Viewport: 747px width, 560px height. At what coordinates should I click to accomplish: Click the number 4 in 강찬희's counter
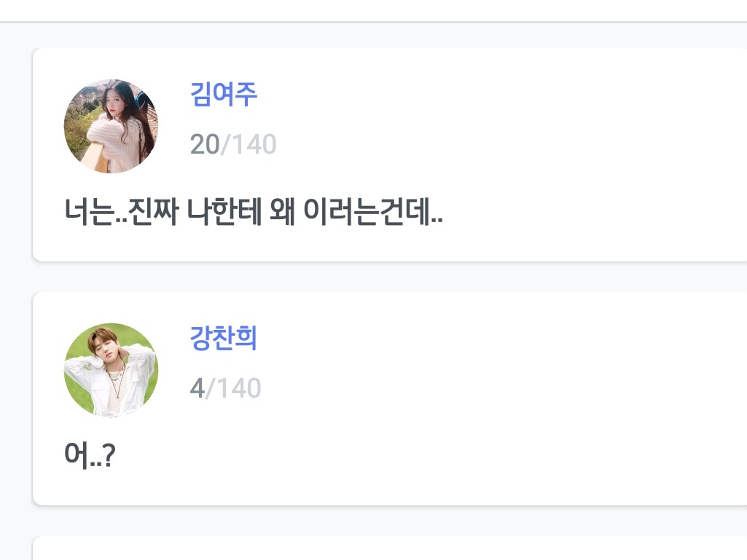[197, 389]
